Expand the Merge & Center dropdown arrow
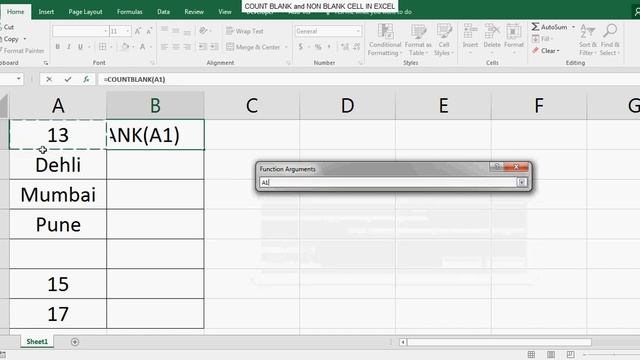 [286, 47]
